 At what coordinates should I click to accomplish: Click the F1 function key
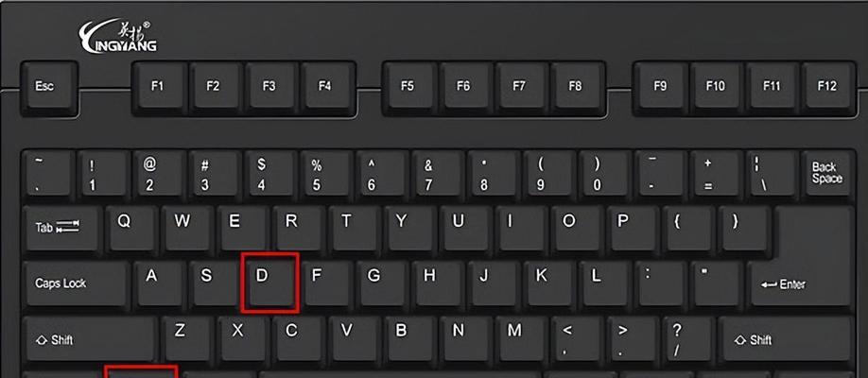pos(159,89)
